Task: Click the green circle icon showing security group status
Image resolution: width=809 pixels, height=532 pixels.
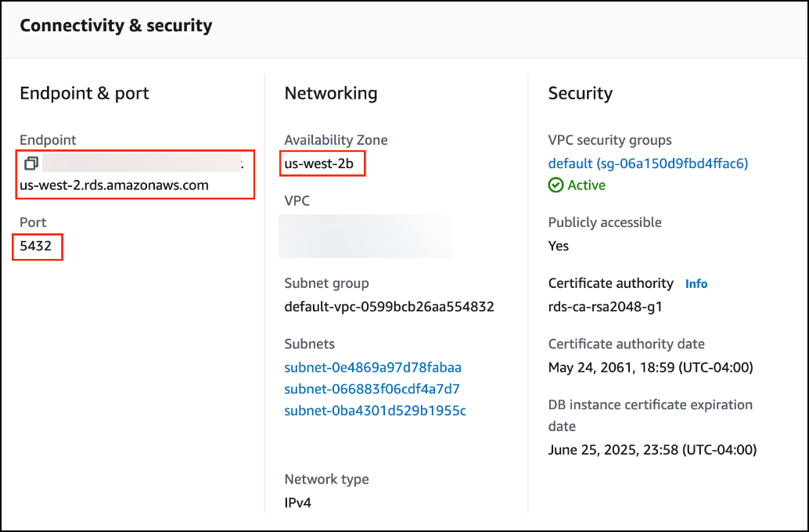Action: 556,185
